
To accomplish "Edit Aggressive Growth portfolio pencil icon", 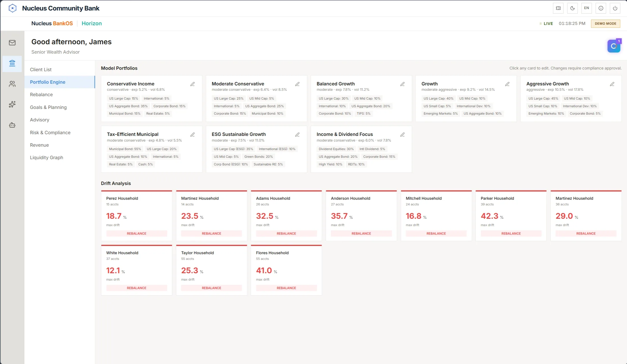I will point(612,84).
